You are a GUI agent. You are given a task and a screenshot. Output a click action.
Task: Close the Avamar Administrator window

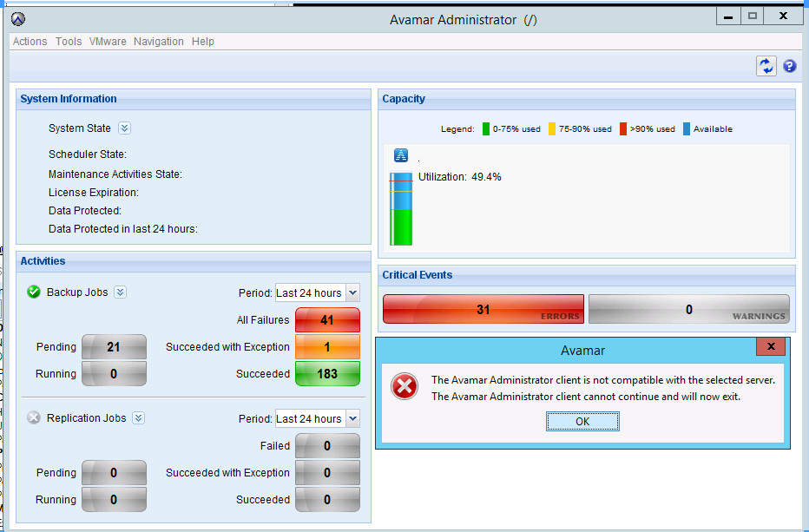tap(783, 16)
